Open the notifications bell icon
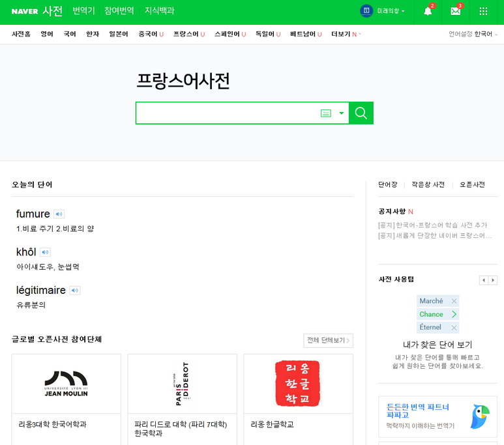Image resolution: width=504 pixels, height=445 pixels. tap(428, 11)
